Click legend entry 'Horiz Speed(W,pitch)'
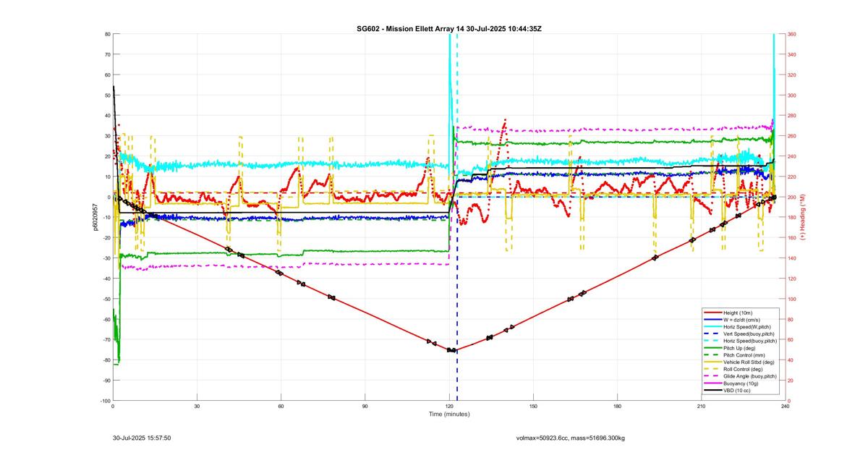Viewport: 868px width, 450px height. coord(747,326)
